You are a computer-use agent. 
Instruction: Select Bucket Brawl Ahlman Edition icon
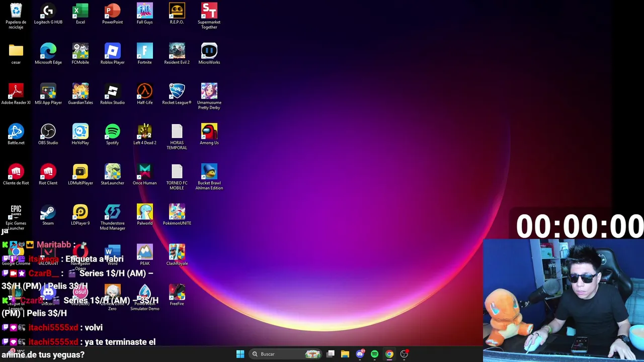pyautogui.click(x=209, y=176)
